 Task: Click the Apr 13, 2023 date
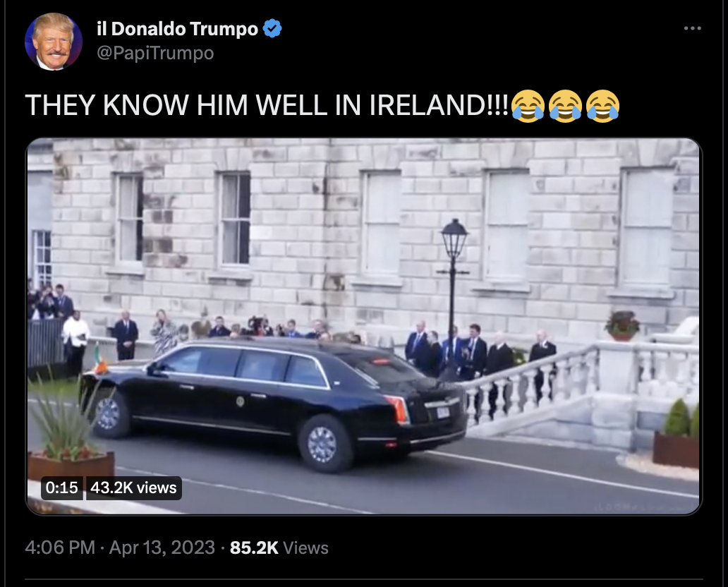(x=162, y=547)
